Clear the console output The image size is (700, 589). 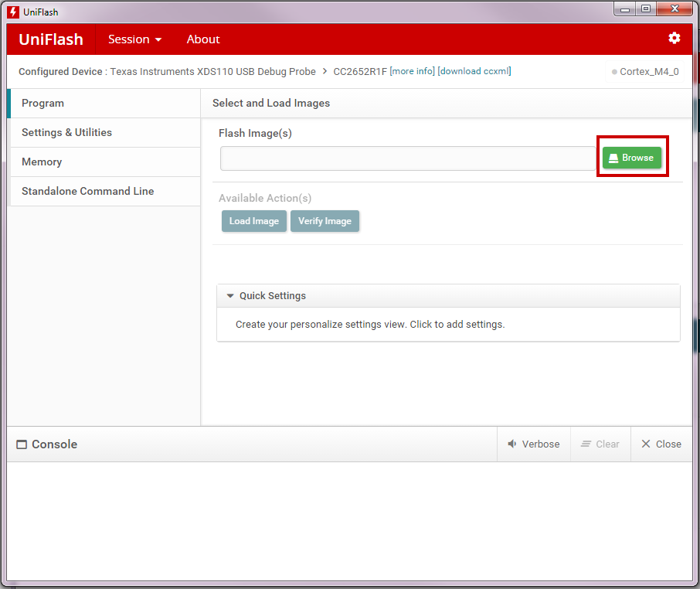(600, 444)
